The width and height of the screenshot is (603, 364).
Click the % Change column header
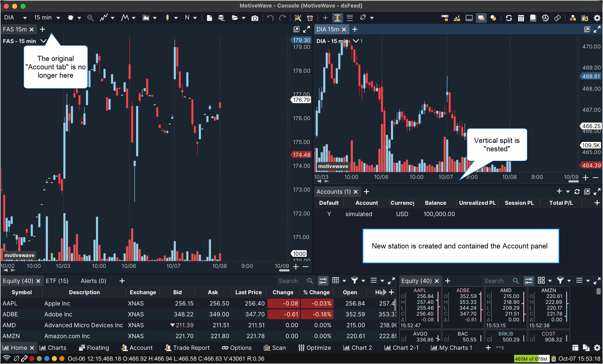[x=316, y=292]
